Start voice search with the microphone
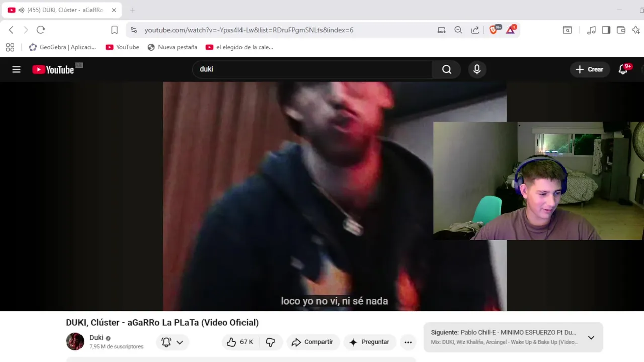644x362 pixels. 477,70
